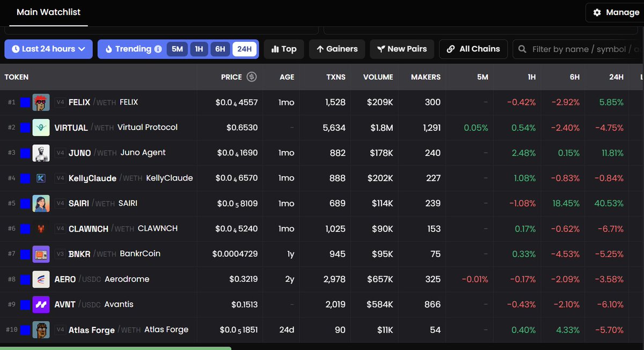644x350 pixels.
Task: Sort by the 6H change column header
Action: point(574,77)
